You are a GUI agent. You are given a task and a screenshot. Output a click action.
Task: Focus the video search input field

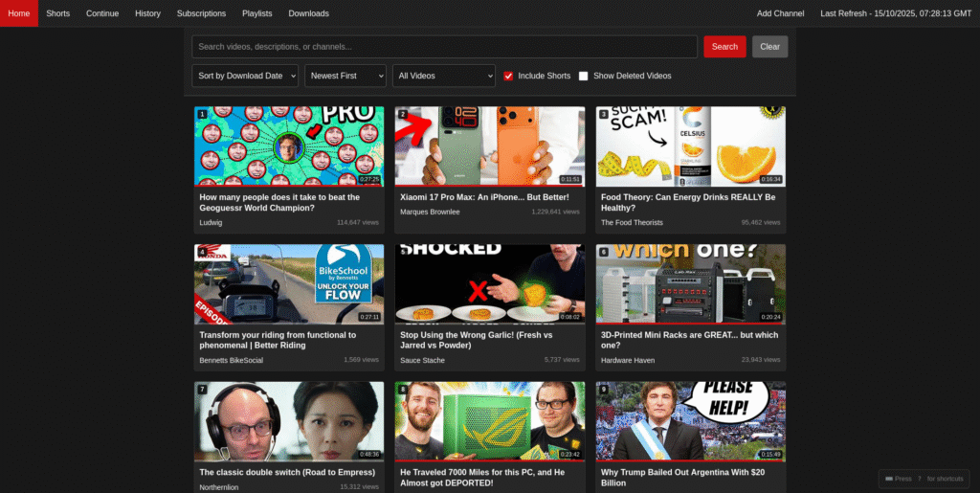444,46
